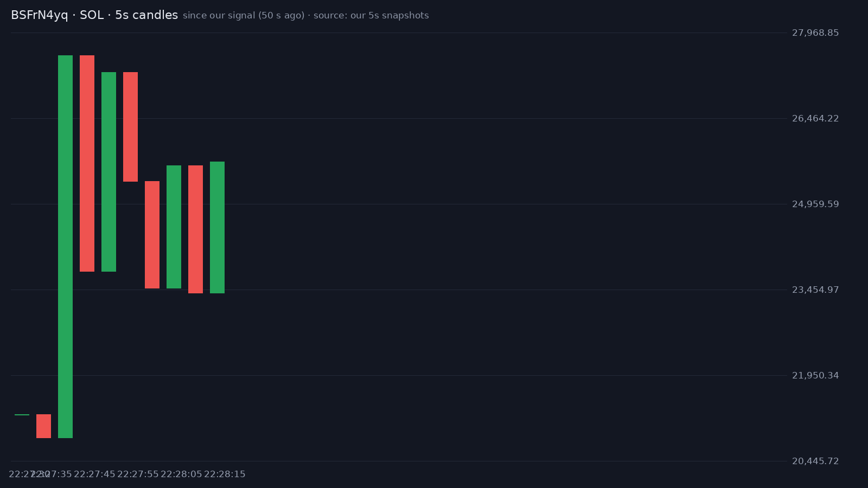Select the 22:28:15 time axis label

(225, 474)
